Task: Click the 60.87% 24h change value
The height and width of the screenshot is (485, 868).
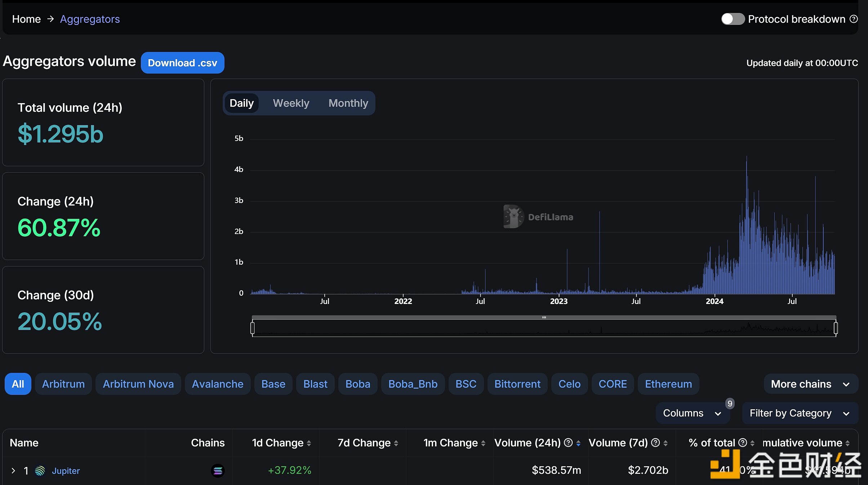Action: [x=59, y=228]
